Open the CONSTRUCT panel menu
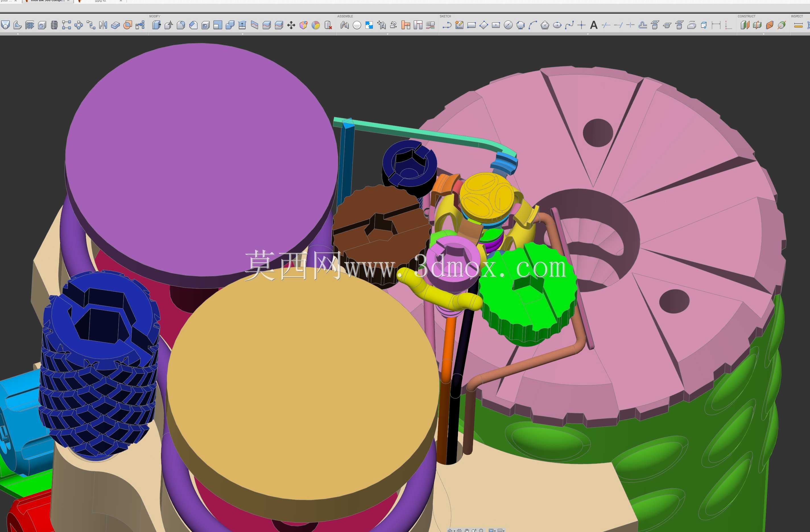Image resolution: width=810 pixels, height=532 pixels. [746, 16]
